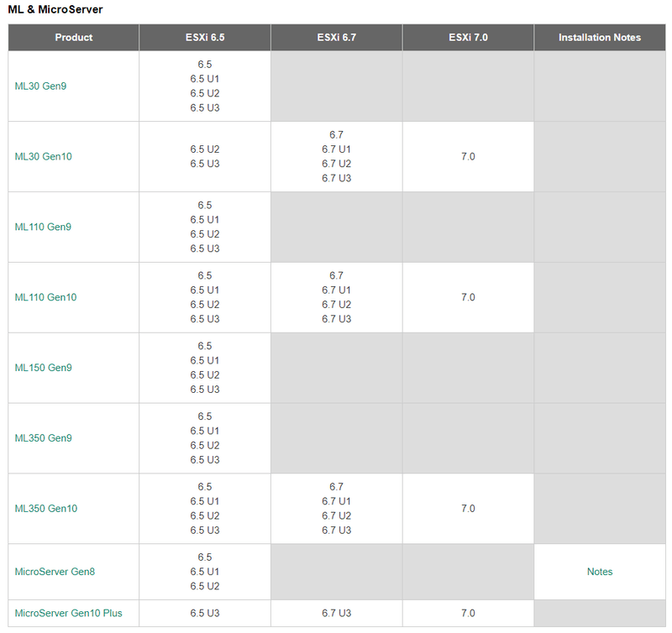Click 6.7 U1 in the ML30 Gen10 row
The width and height of the screenshot is (672, 633).
337,149
